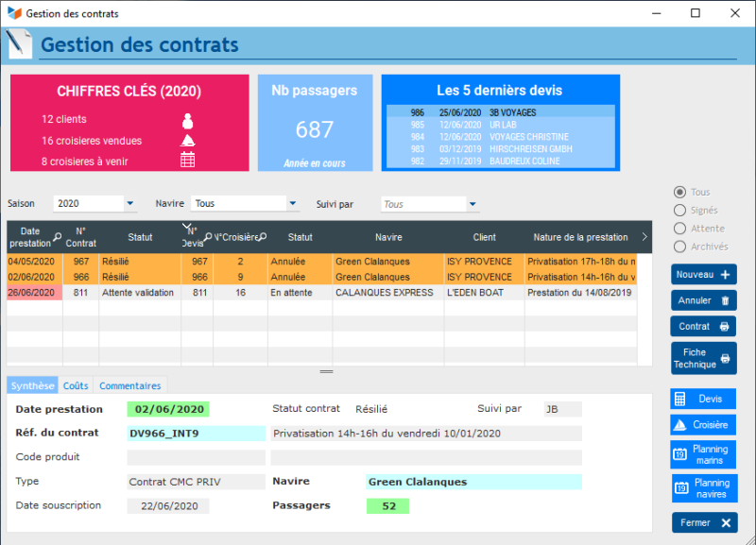Select devis 986 for 3B VOYAGES

pyautogui.click(x=500, y=112)
